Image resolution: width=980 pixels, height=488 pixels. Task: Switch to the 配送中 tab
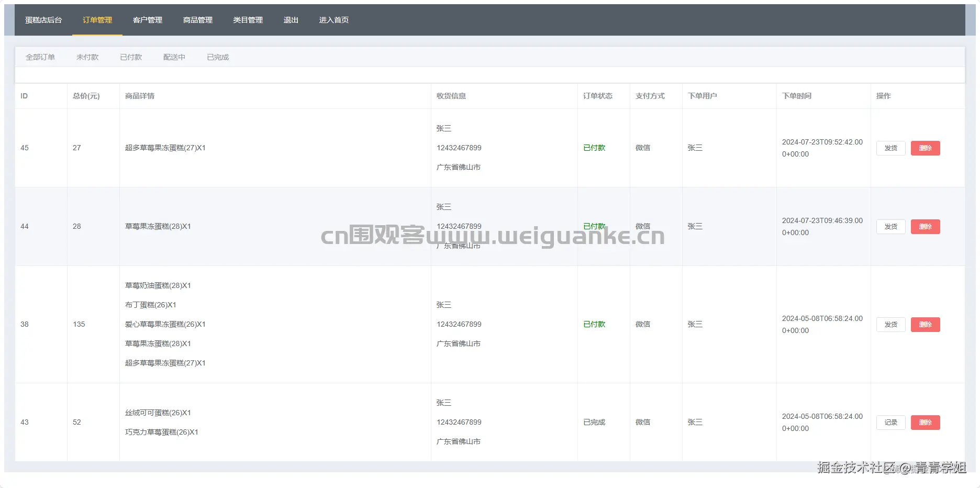tap(174, 57)
